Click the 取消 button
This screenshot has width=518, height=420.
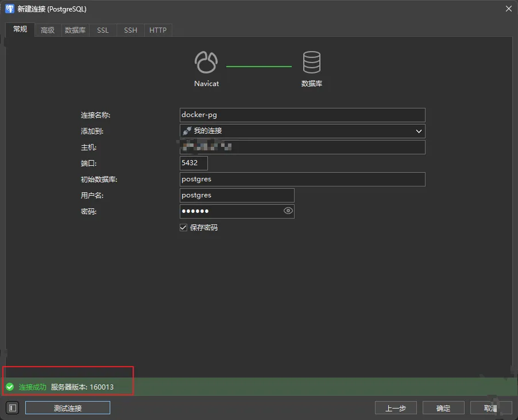pos(491,408)
